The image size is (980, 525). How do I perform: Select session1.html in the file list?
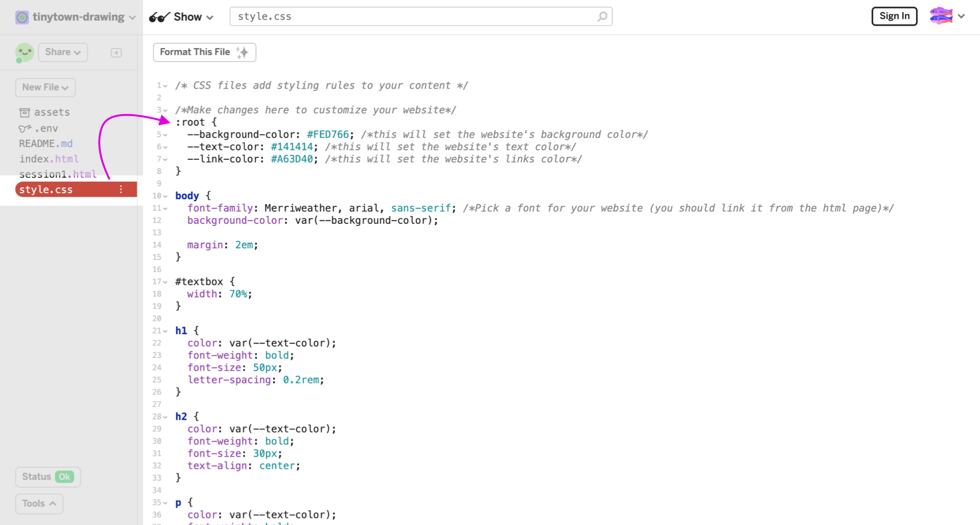click(x=58, y=174)
